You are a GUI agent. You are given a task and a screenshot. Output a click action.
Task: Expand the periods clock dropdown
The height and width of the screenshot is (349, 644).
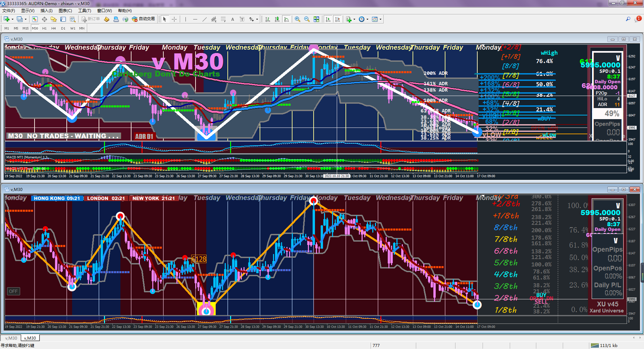(368, 19)
